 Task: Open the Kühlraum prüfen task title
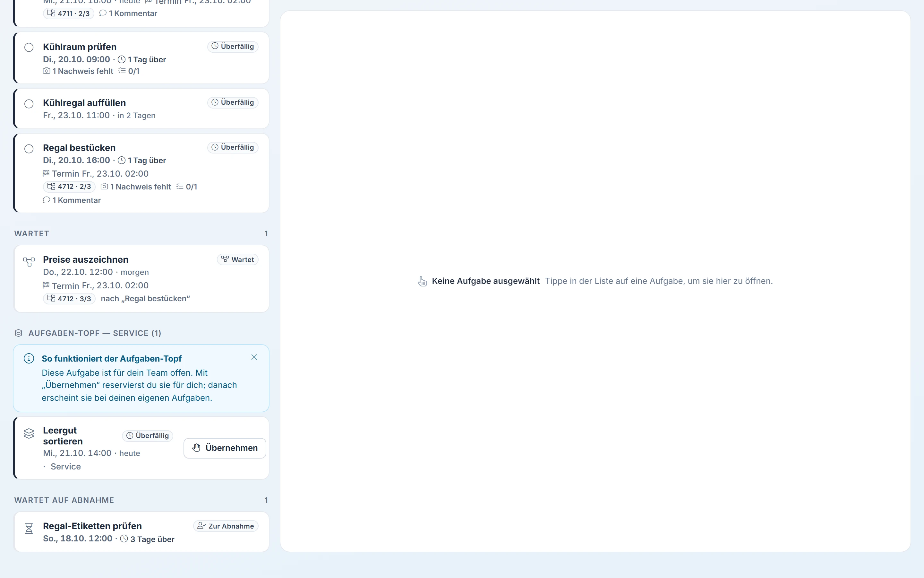(x=80, y=47)
